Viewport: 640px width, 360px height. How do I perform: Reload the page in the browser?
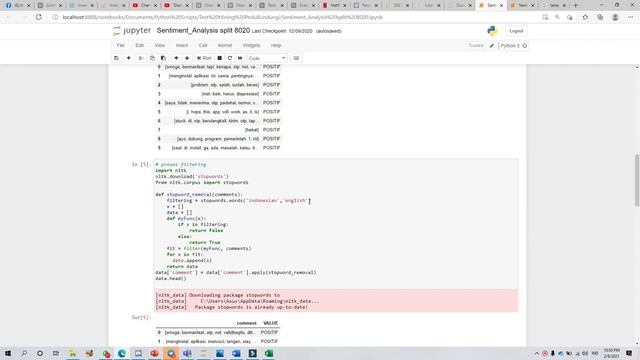click(38, 17)
